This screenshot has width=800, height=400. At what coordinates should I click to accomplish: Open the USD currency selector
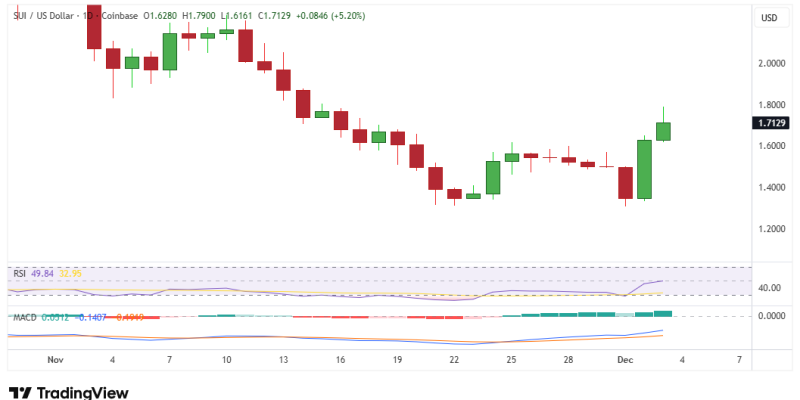click(768, 18)
